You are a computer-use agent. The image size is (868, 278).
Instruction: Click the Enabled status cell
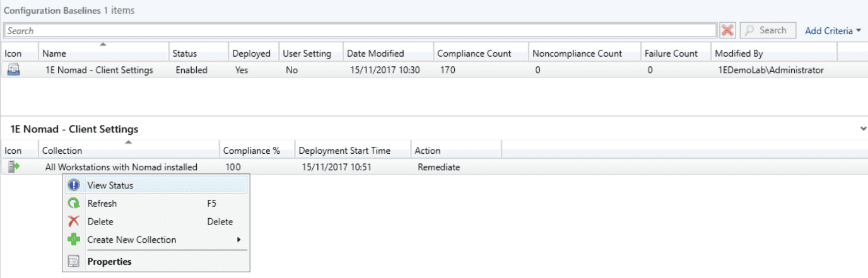click(x=192, y=70)
